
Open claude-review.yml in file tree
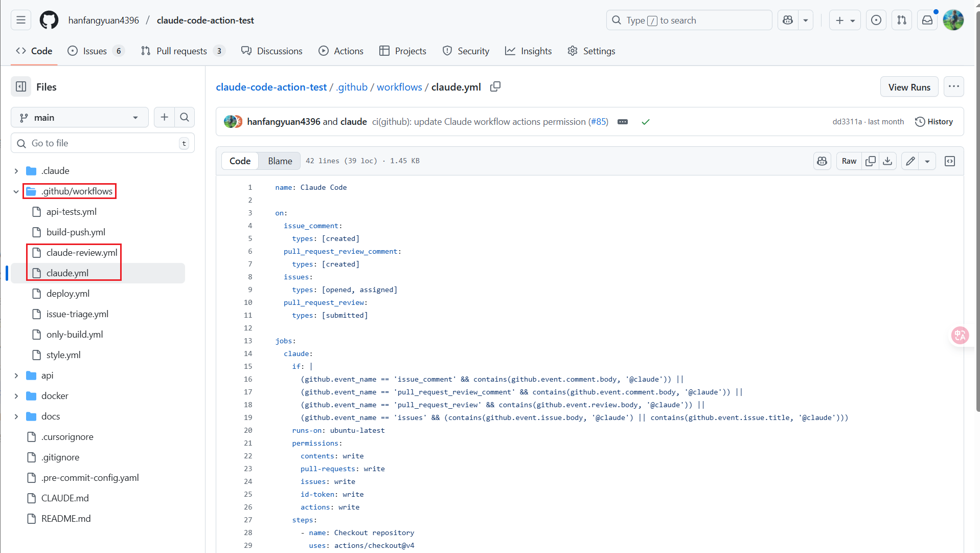pyautogui.click(x=82, y=252)
